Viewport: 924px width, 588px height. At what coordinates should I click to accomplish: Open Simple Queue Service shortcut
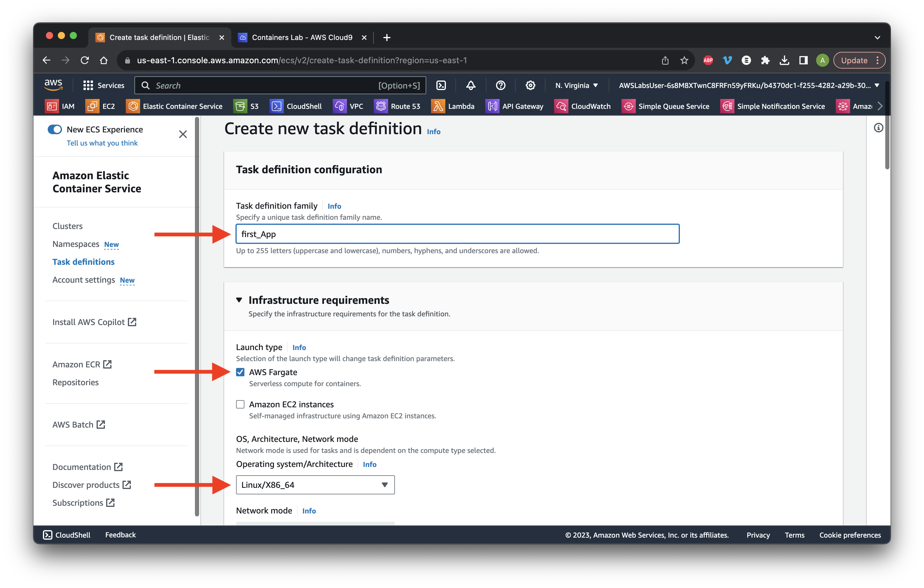coord(665,106)
